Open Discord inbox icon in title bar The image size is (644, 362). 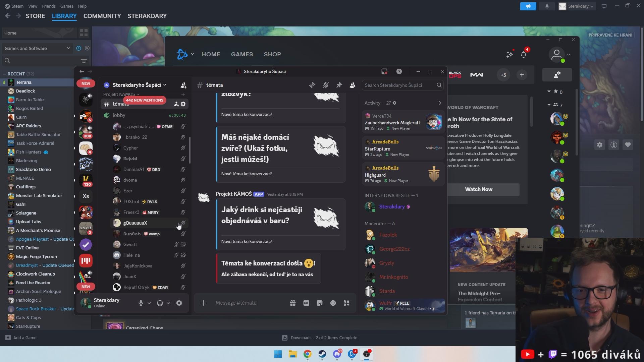point(384,71)
